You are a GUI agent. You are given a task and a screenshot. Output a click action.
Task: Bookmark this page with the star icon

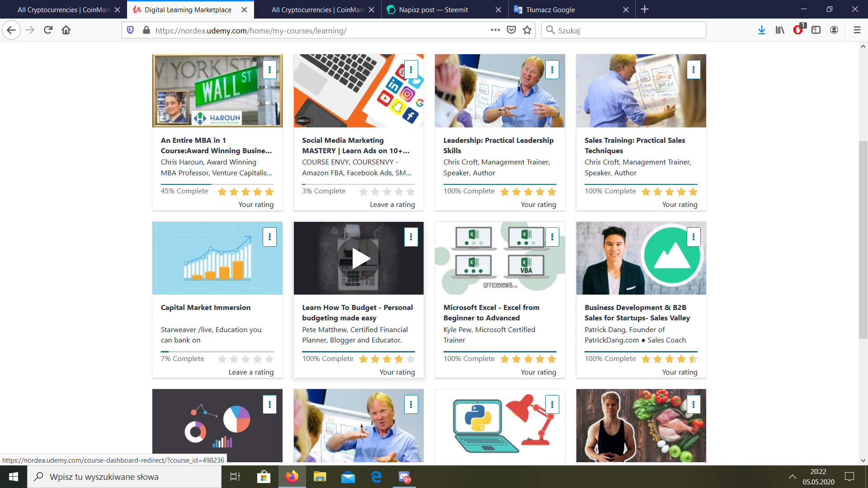click(527, 30)
